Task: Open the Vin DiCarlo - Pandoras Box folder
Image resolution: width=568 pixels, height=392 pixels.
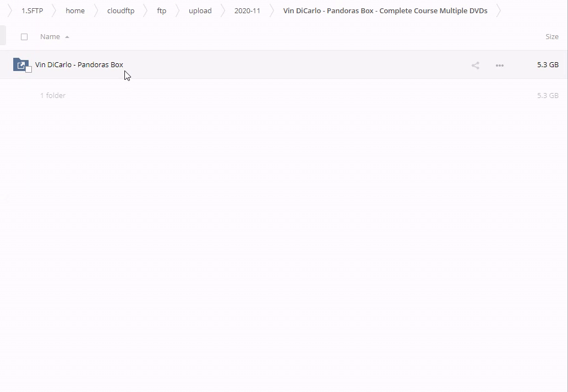Action: (x=79, y=64)
